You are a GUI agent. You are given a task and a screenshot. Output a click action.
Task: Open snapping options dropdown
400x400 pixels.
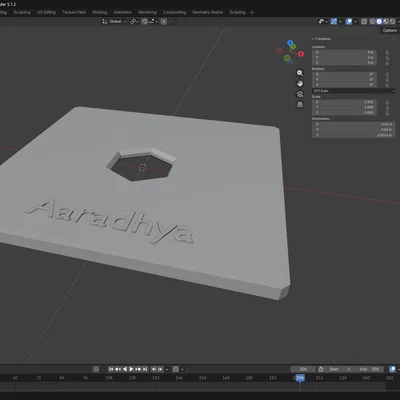[153, 21]
